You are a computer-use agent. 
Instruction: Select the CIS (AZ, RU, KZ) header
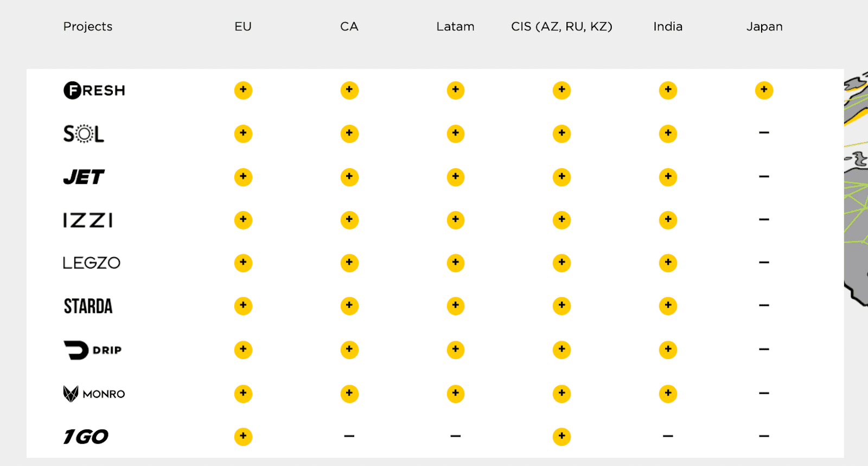pyautogui.click(x=561, y=27)
